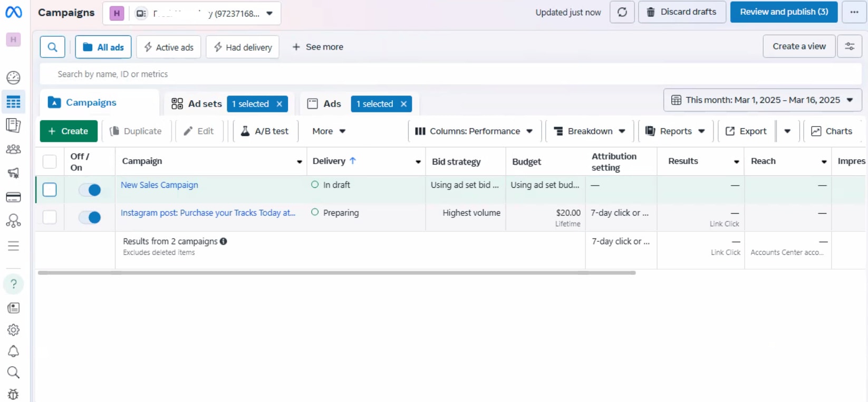Select the New Sales Campaign row checkbox
The width and height of the screenshot is (868, 402).
click(x=50, y=189)
